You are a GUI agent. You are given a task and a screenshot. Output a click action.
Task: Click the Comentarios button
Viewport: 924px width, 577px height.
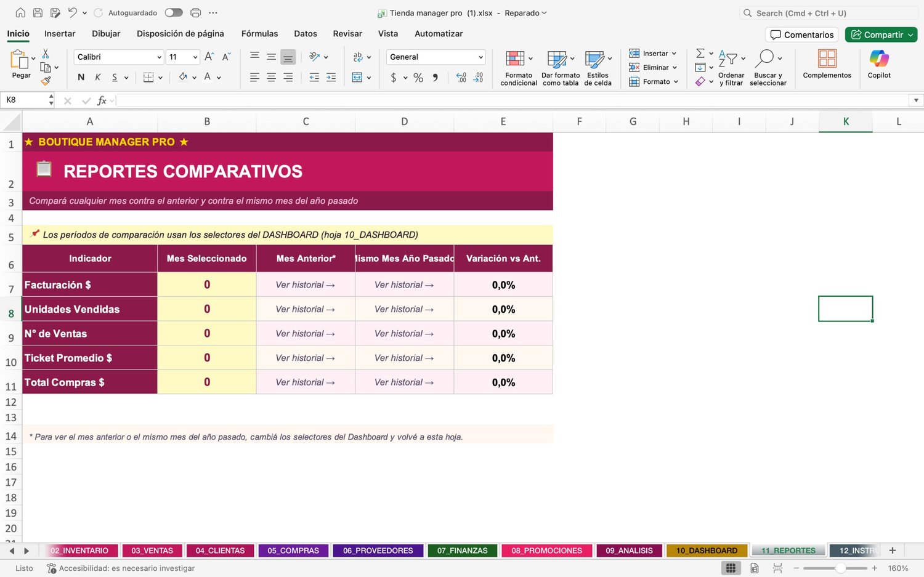coord(803,35)
